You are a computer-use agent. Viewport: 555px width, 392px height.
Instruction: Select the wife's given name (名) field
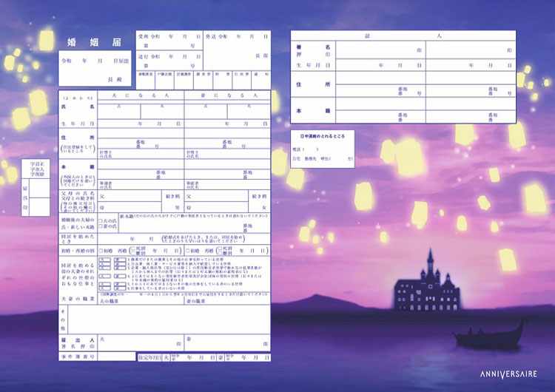pos(249,112)
